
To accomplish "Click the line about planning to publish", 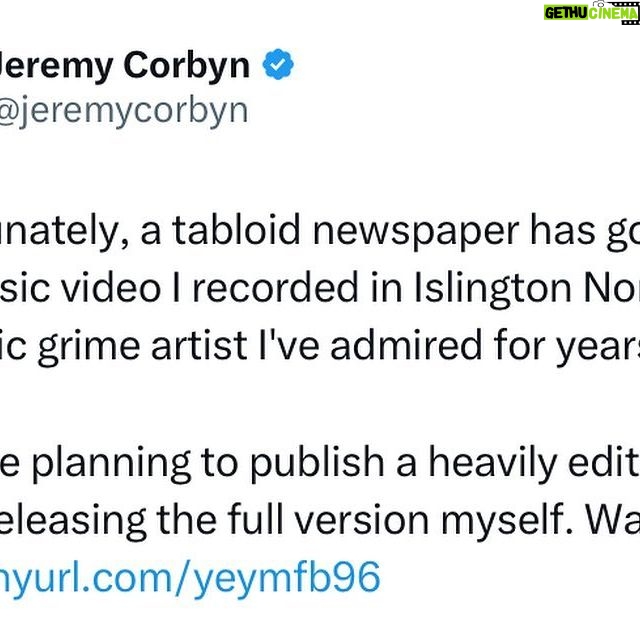I will point(320,463).
